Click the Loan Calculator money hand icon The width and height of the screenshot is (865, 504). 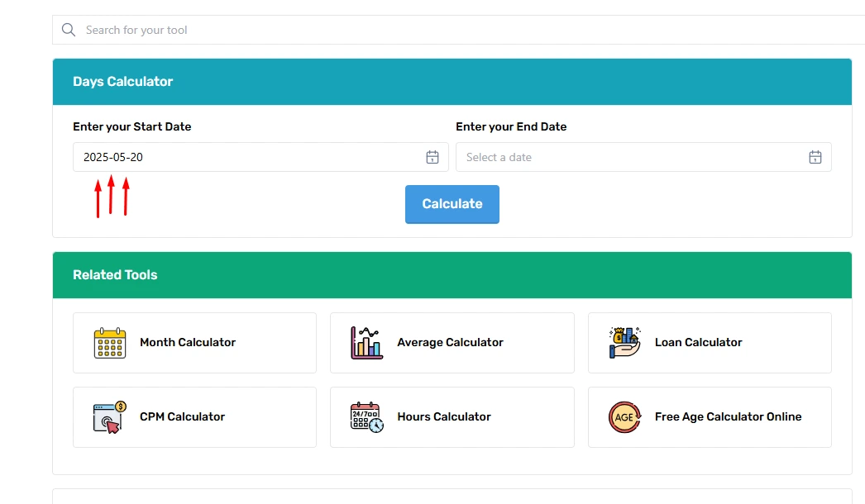(x=624, y=342)
